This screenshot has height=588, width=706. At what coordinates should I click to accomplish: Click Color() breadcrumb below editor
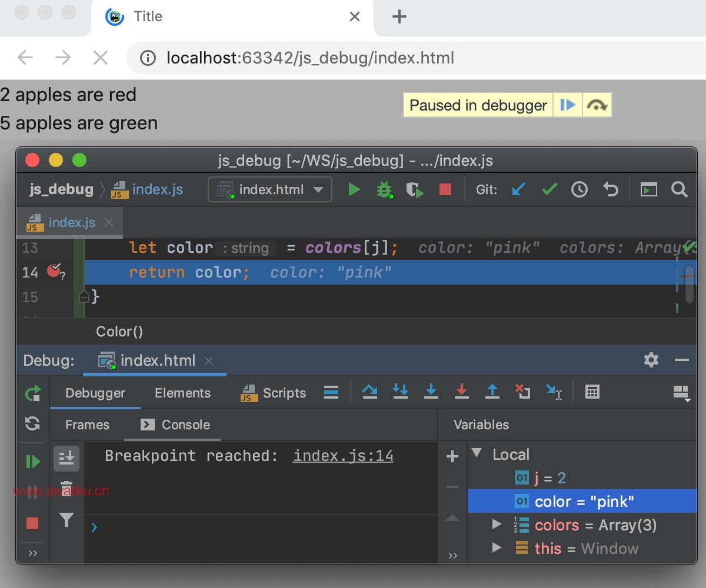click(119, 332)
